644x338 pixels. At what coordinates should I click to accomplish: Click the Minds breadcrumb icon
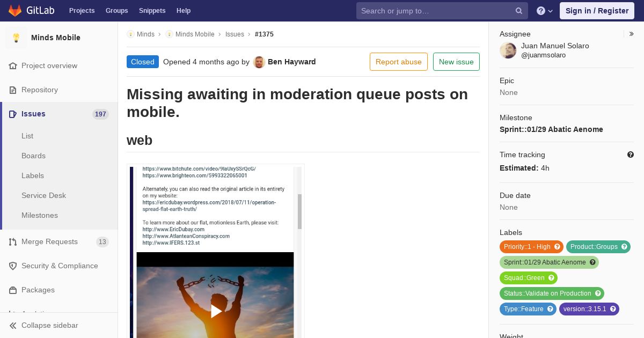tap(130, 34)
